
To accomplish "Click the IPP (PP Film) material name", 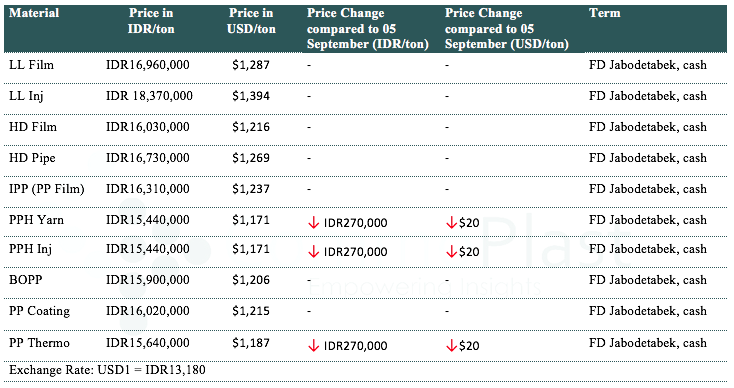I will (47, 189).
